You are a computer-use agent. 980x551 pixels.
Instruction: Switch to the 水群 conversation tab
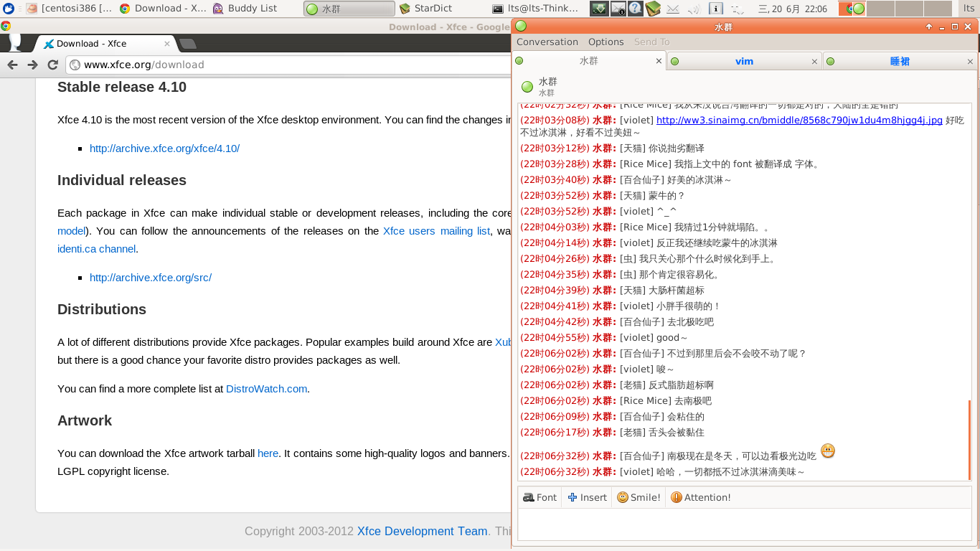589,61
